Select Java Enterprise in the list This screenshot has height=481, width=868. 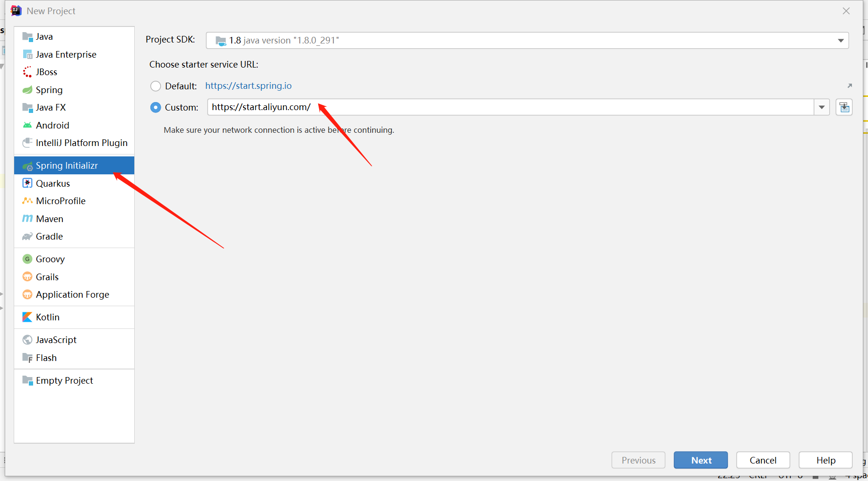point(74,55)
